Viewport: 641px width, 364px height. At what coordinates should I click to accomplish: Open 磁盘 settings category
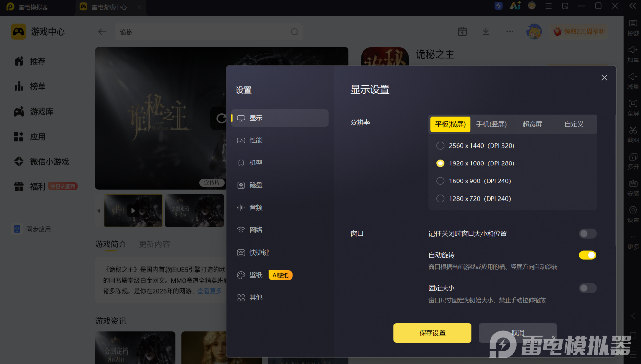point(280,185)
